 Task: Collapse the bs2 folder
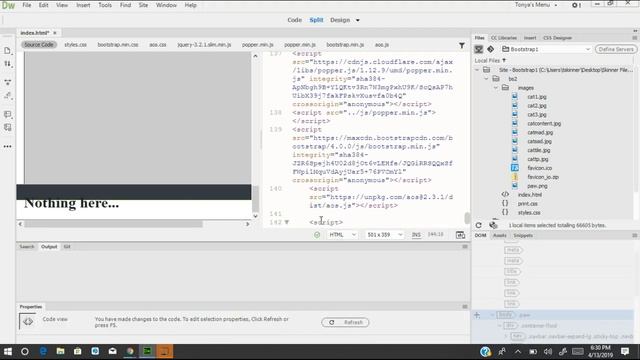tap(487, 79)
